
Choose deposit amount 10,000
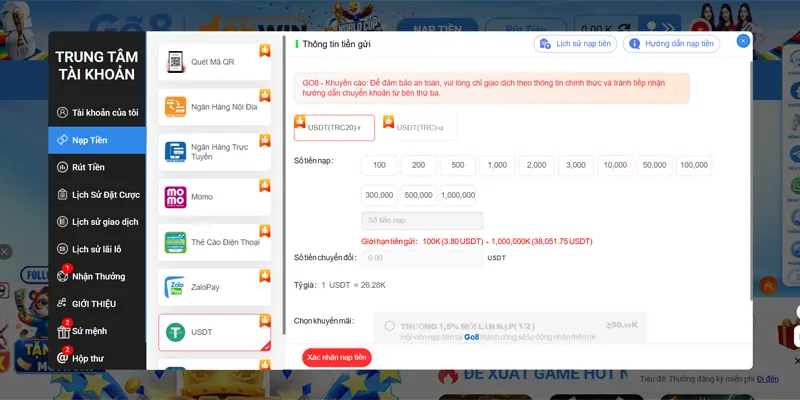point(615,165)
